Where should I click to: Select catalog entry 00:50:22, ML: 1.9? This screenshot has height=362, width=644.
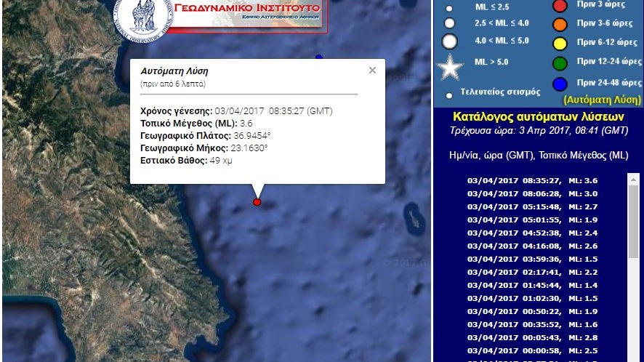pyautogui.click(x=532, y=311)
